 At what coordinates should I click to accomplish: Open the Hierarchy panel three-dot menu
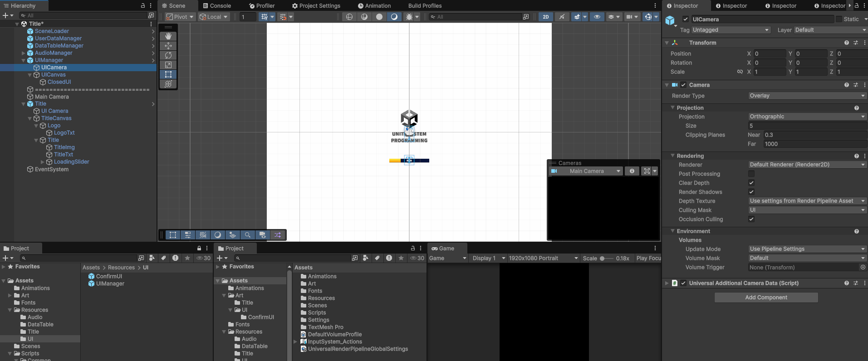click(x=151, y=6)
